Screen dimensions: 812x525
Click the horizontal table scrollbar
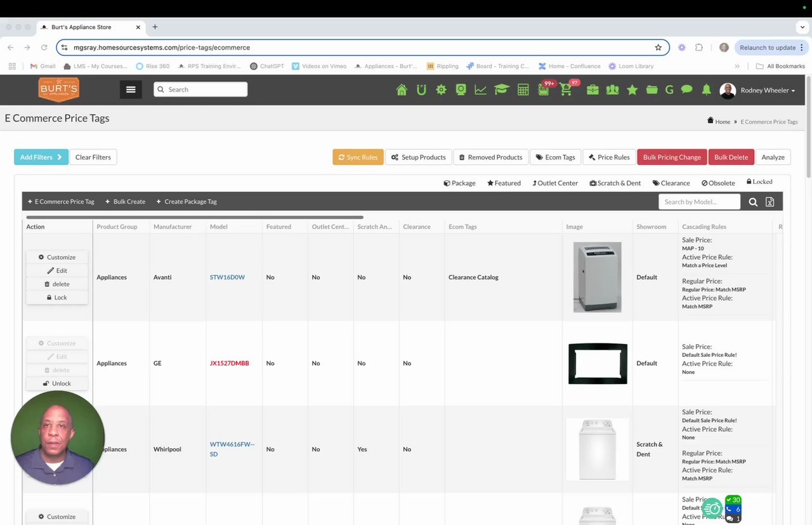(195, 217)
